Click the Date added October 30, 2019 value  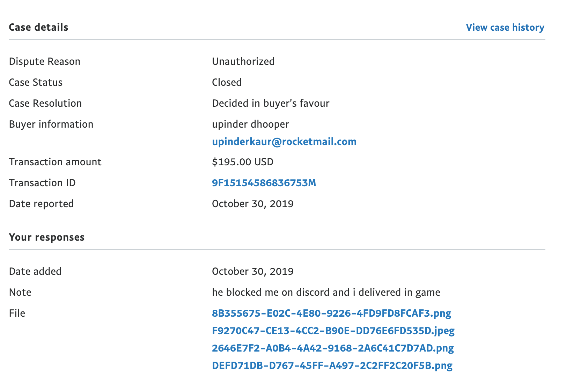tap(253, 271)
